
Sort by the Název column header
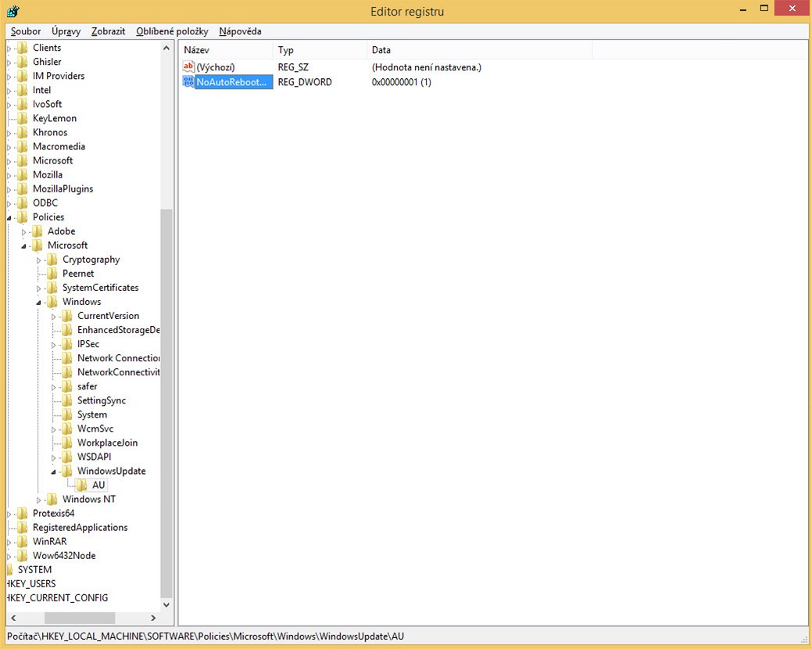click(x=227, y=50)
